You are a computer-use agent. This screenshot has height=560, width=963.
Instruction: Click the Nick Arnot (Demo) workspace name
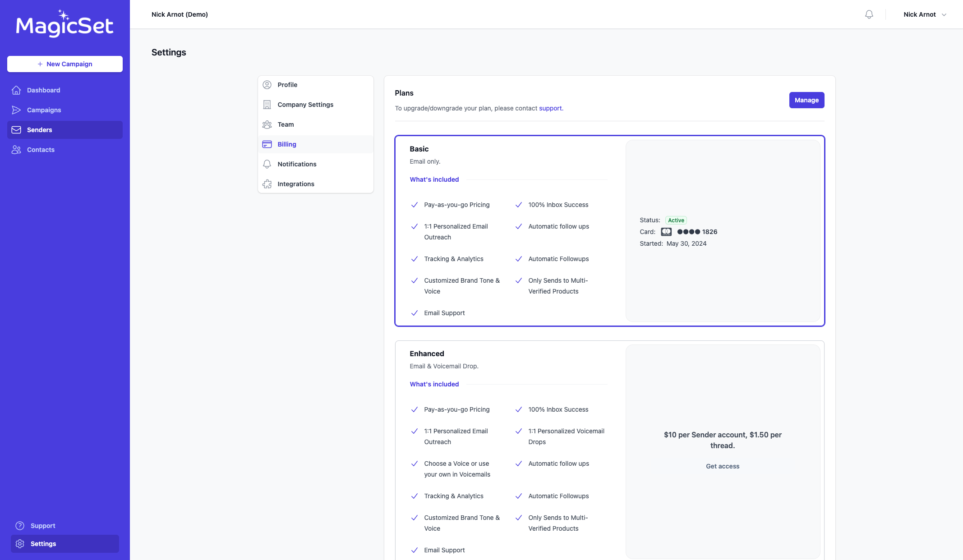pos(180,14)
